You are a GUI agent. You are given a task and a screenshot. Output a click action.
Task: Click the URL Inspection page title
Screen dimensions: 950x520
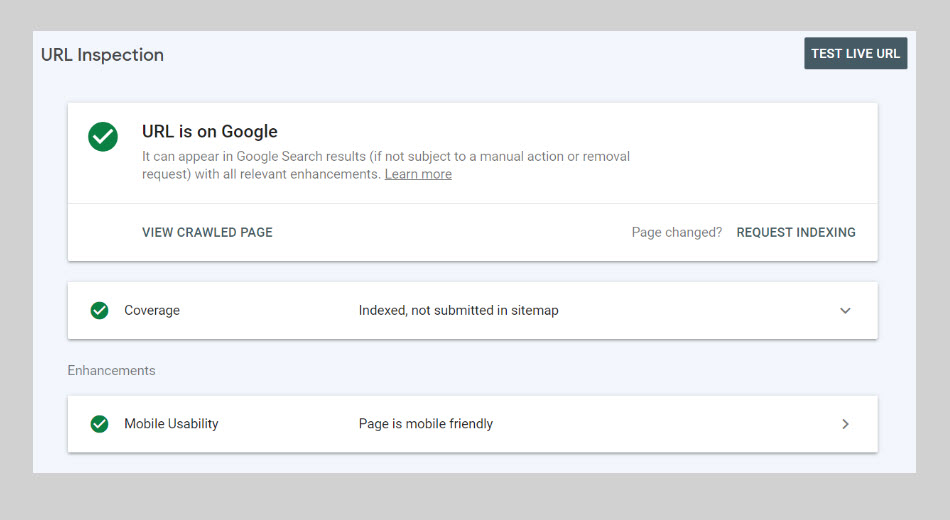tap(102, 55)
